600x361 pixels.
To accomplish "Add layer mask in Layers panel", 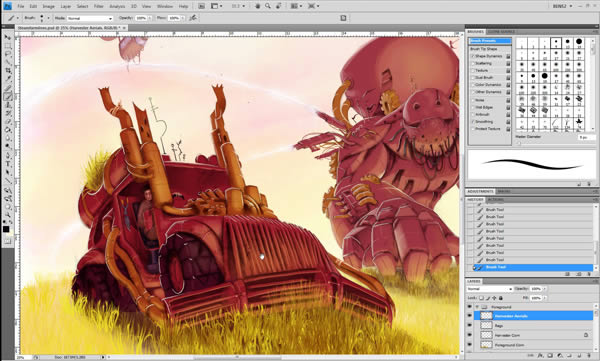I will click(551, 356).
